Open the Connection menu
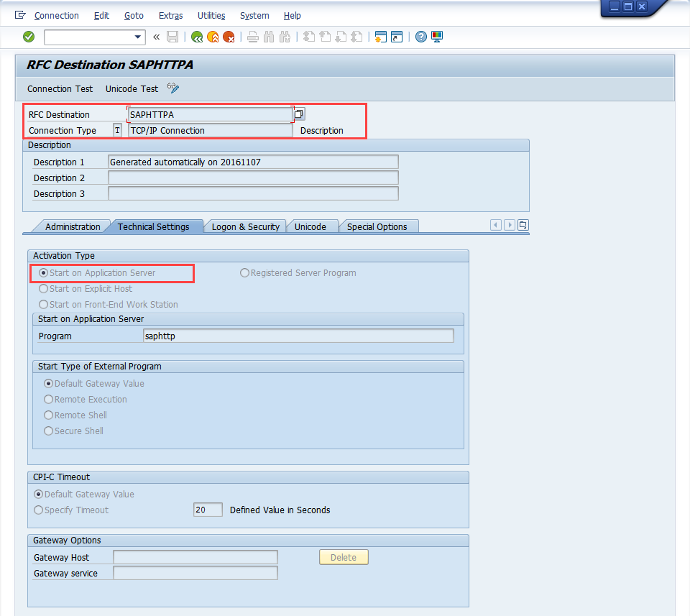The image size is (690, 616). pyautogui.click(x=56, y=16)
